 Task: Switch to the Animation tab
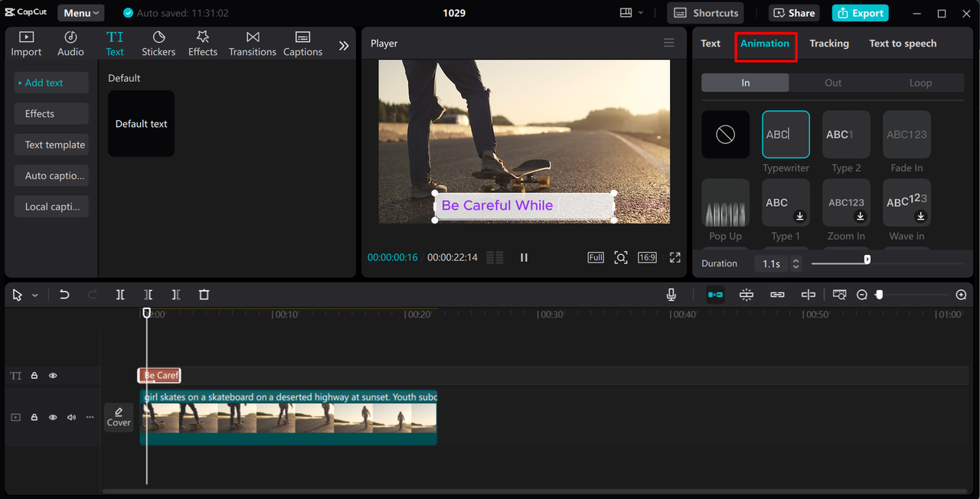coord(765,44)
